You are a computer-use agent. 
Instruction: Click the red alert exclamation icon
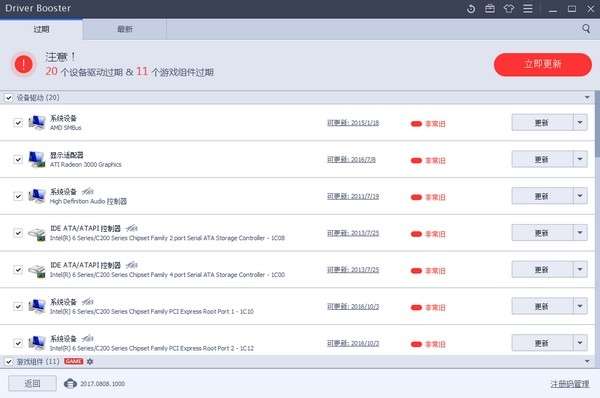(x=24, y=64)
